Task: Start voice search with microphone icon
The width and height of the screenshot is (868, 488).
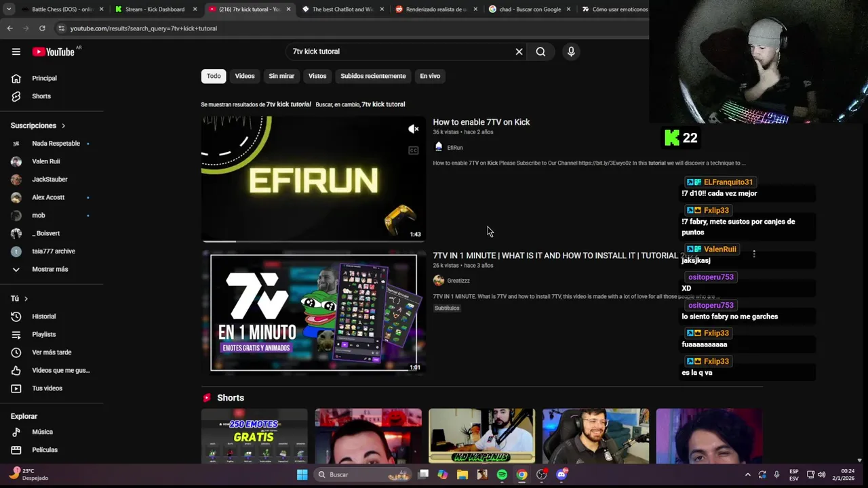Action: 571,52
